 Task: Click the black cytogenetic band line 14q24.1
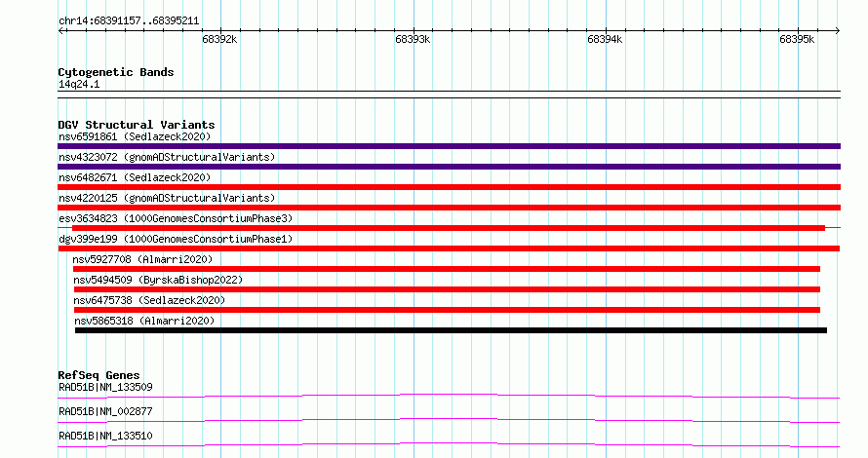click(449, 95)
